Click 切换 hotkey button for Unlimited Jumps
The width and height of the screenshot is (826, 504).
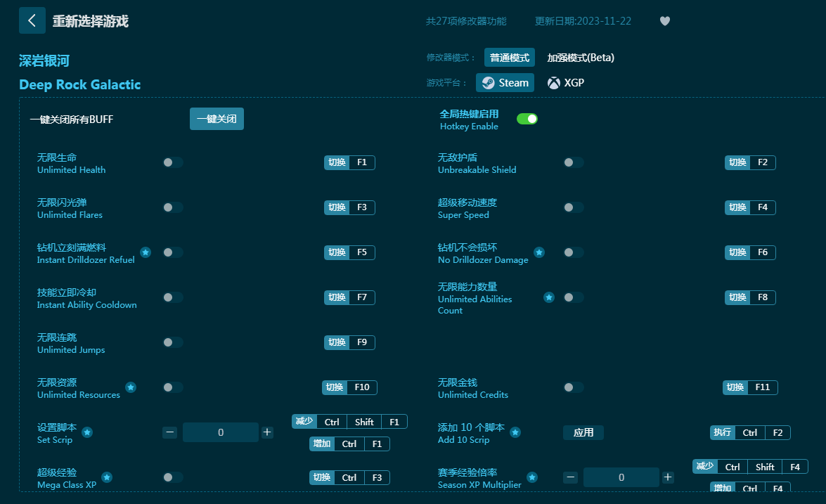(x=337, y=342)
